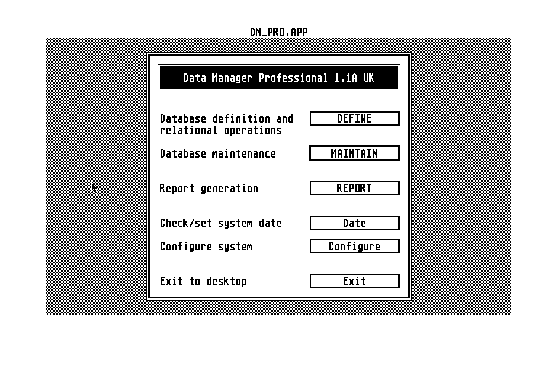Click the 'Check/set system date' label
558x392 pixels.
221,223
